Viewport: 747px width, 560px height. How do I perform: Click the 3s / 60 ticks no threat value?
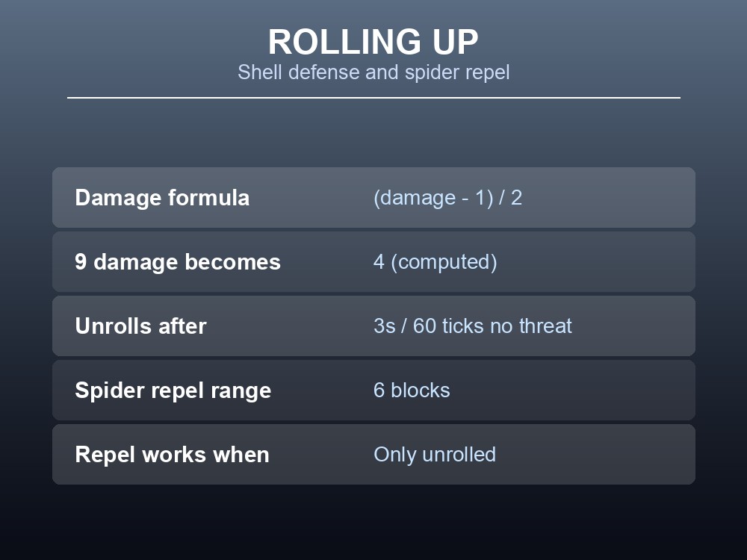pyautogui.click(x=473, y=326)
